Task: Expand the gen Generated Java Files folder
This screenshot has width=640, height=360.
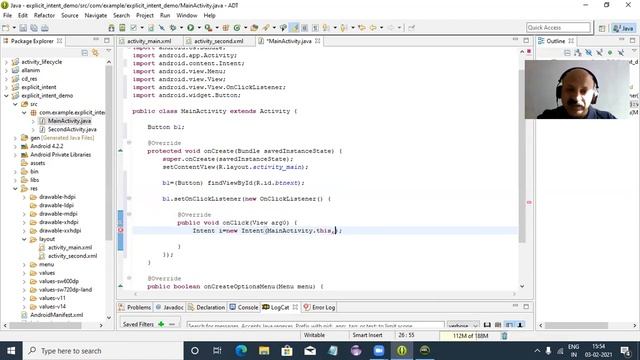Action: [16, 138]
